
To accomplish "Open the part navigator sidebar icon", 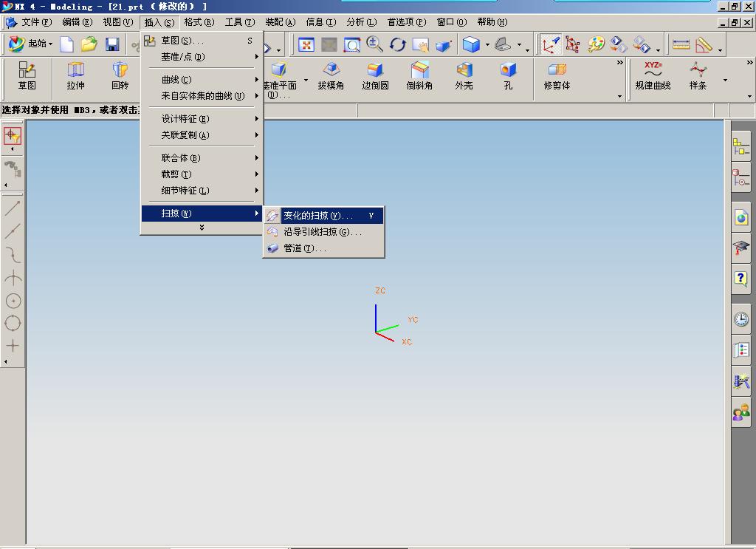I will 741,178.
